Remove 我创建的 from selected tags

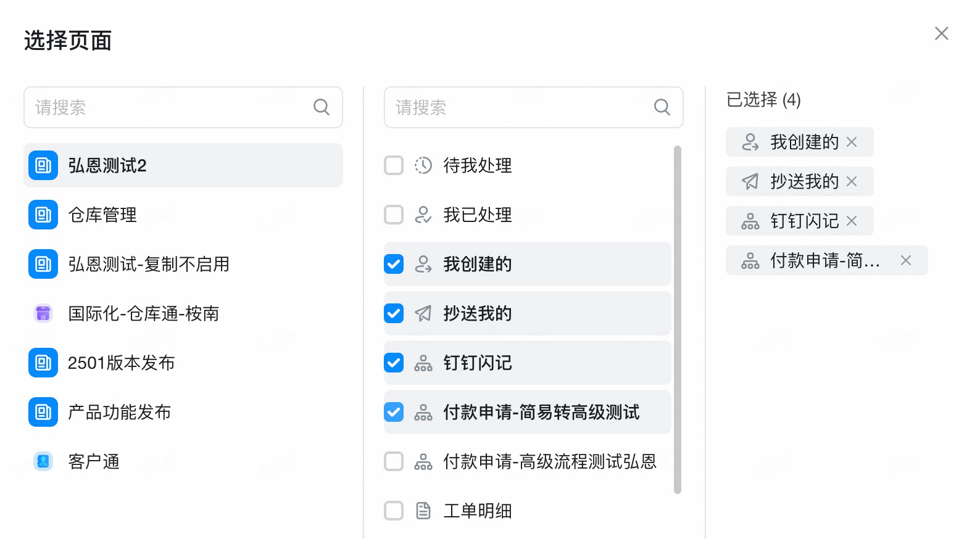852,142
